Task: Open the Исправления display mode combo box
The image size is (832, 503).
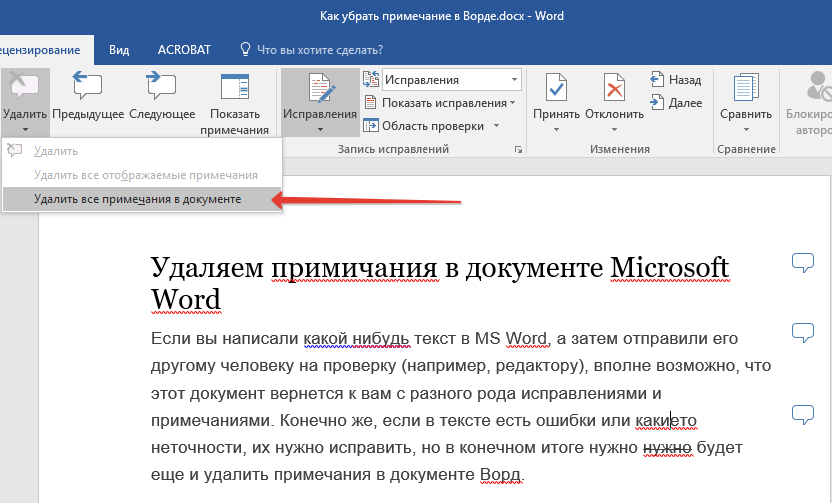Action: click(452, 79)
